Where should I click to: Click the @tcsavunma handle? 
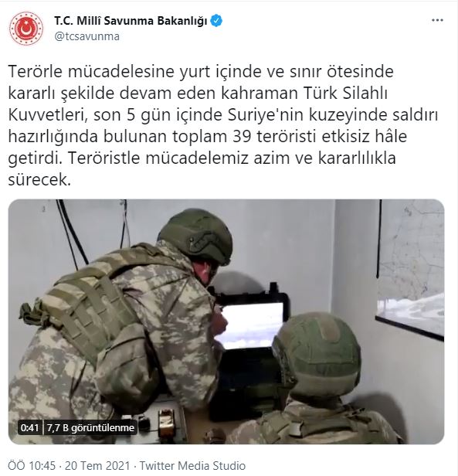coord(87,36)
